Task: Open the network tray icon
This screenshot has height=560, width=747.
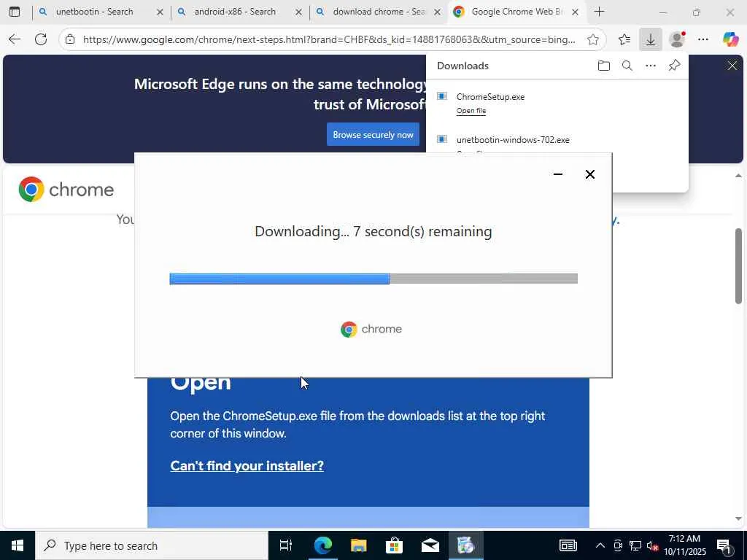Action: coord(635,545)
